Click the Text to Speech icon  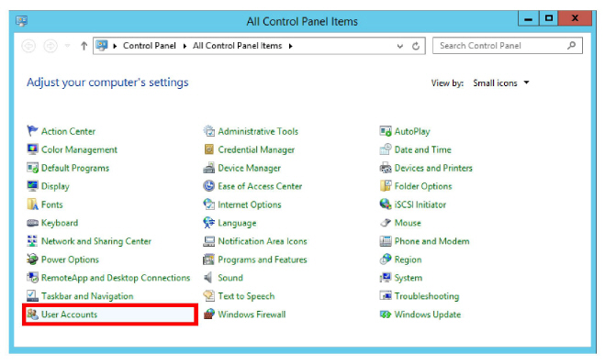click(x=208, y=295)
